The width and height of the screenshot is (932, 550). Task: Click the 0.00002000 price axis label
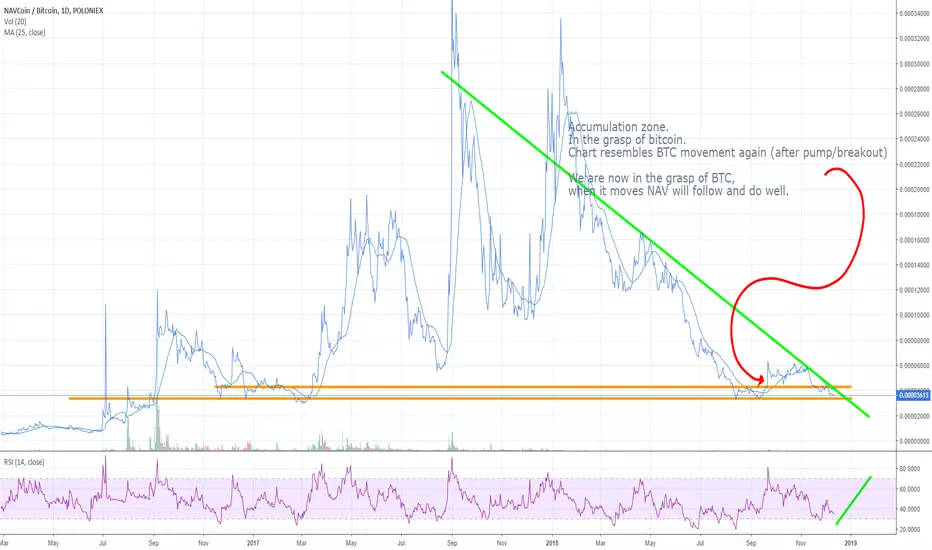pyautogui.click(x=914, y=416)
